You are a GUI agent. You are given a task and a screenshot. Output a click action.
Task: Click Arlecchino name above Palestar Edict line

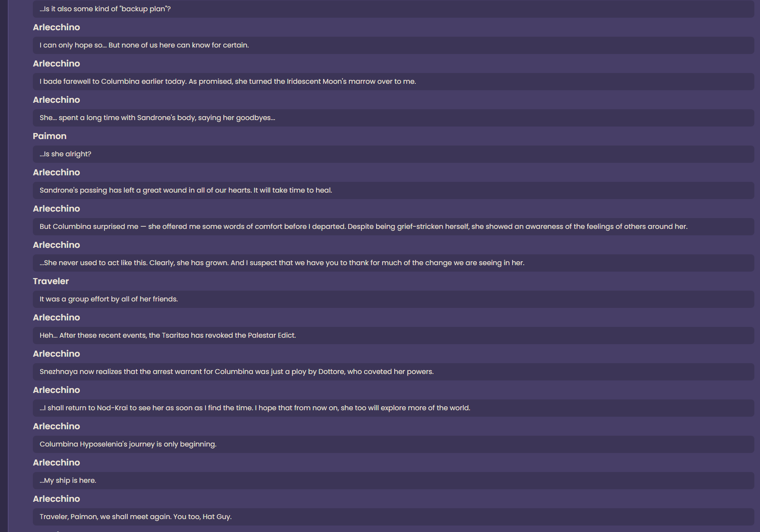tap(57, 317)
